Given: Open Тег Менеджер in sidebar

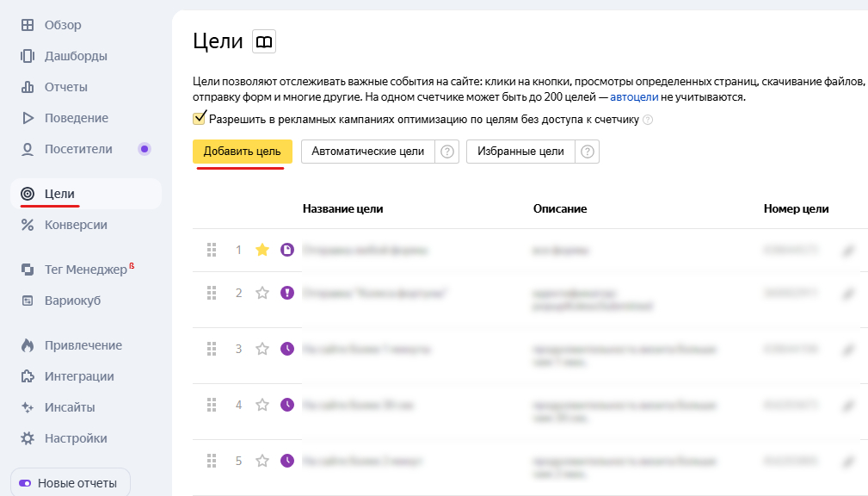Looking at the screenshot, I should 85,270.
